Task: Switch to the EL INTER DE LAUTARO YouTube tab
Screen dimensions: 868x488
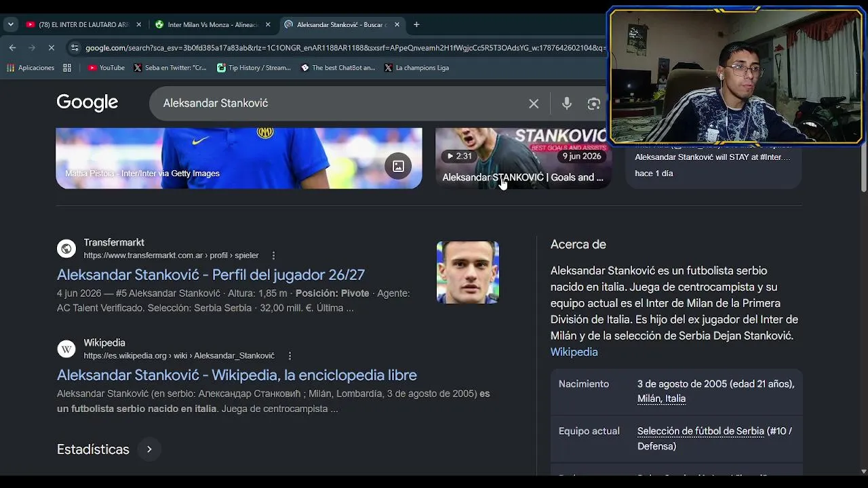Action: coord(83,24)
